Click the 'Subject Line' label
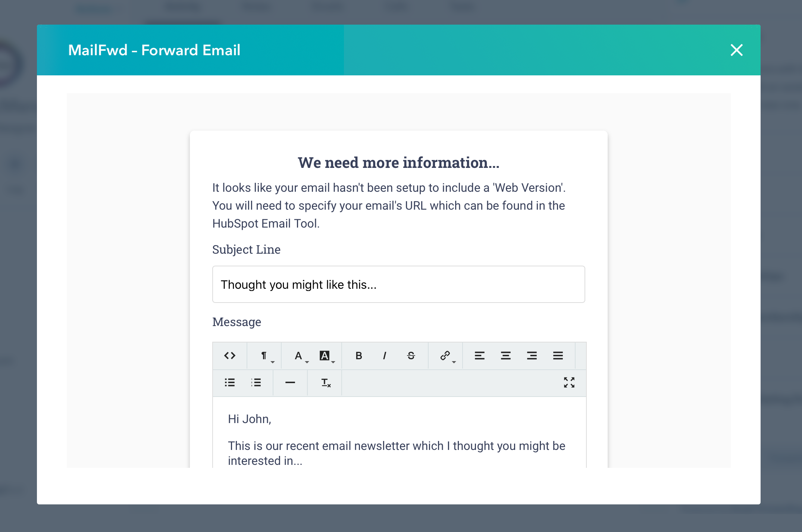The height and width of the screenshot is (532, 802). coord(247,250)
